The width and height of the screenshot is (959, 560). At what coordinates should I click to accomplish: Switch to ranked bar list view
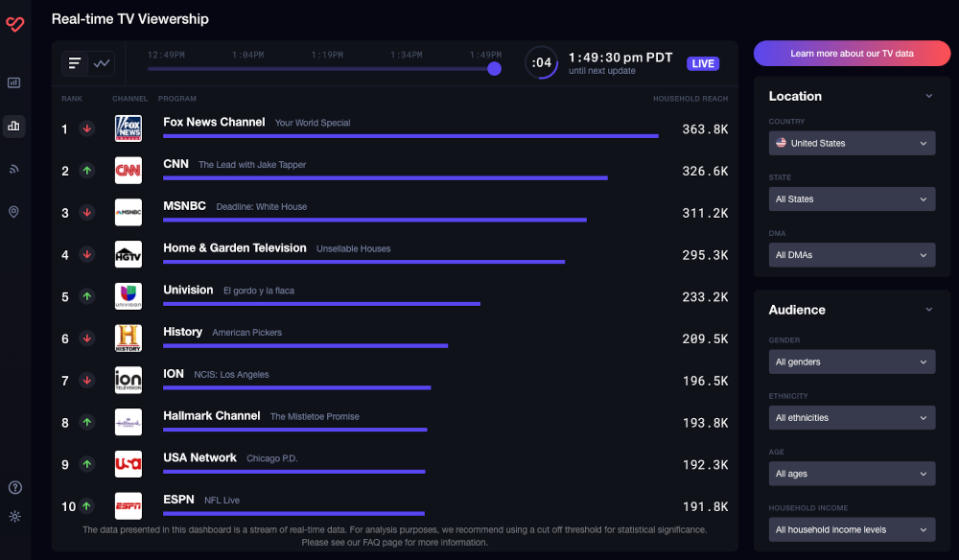pyautogui.click(x=75, y=63)
